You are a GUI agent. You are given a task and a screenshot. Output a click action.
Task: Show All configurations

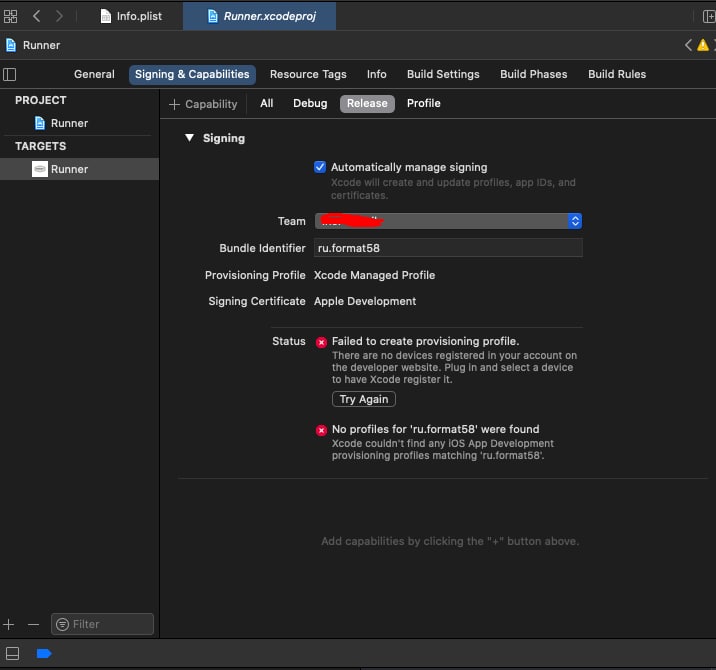(267, 104)
